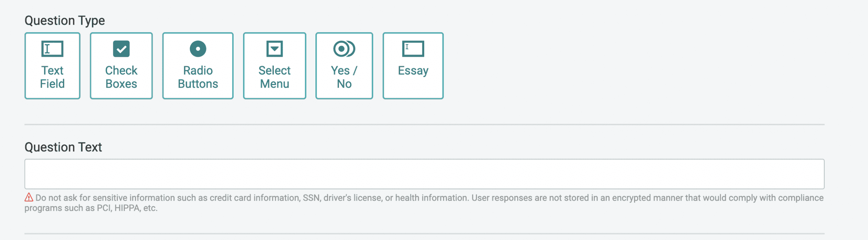Select the Text Field cursor-box icon
Image resolution: width=868 pixels, height=240 pixels.
52,49
